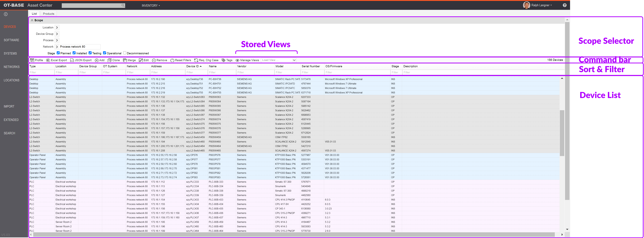Image resolution: width=644 pixels, height=238 pixels.
Task: Open the Ralph Langner user menu
Action: (x=541, y=5)
